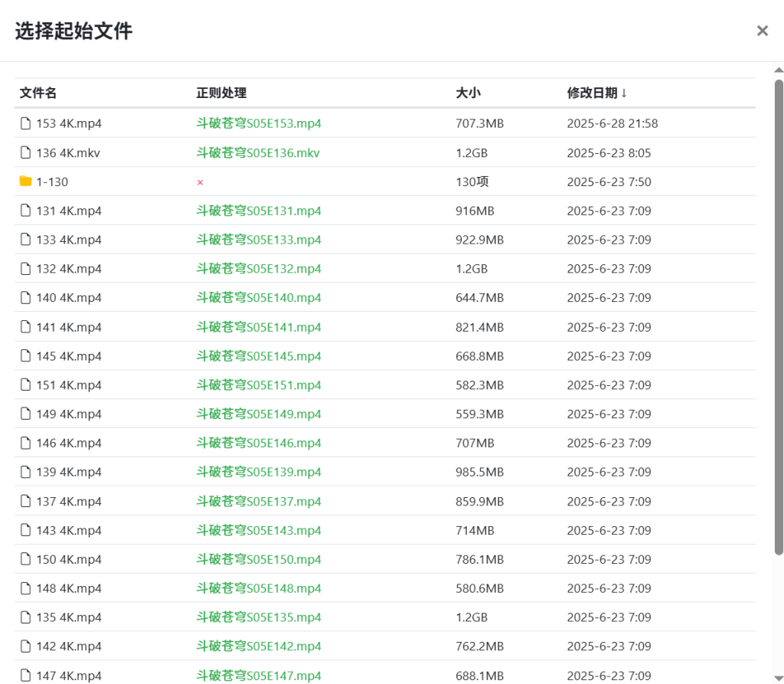Click the scrollbar up arrow
784x684 pixels.
tap(779, 70)
